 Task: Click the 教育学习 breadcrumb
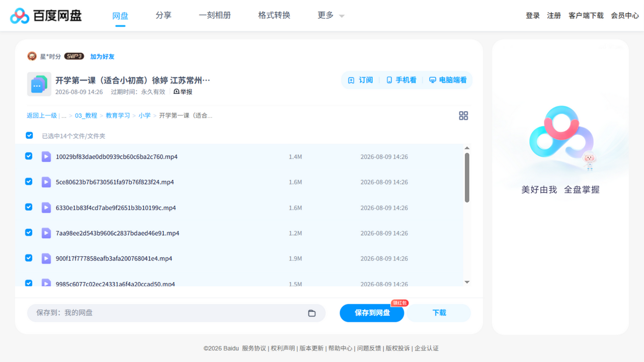[x=118, y=116]
